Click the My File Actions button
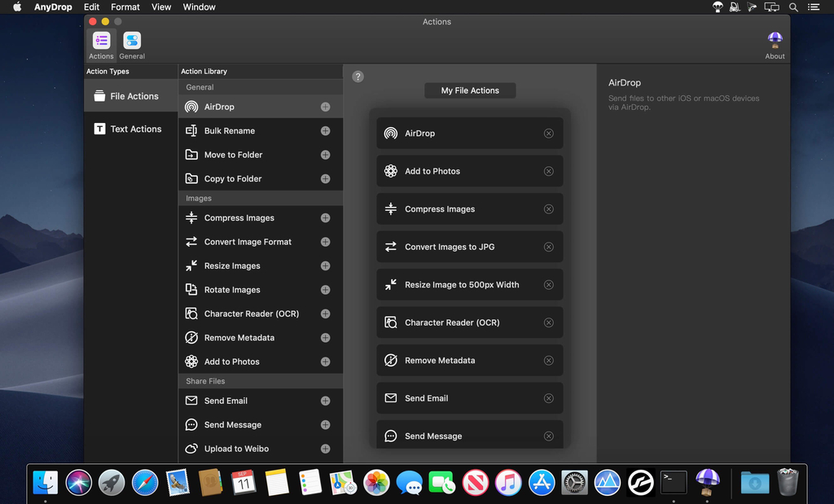The image size is (834, 504). click(470, 90)
